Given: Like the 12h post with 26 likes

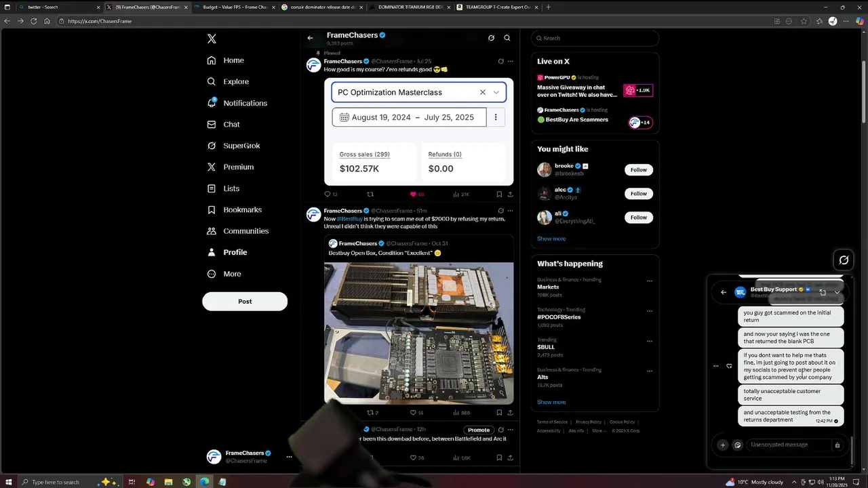Looking at the screenshot, I should (x=417, y=457).
